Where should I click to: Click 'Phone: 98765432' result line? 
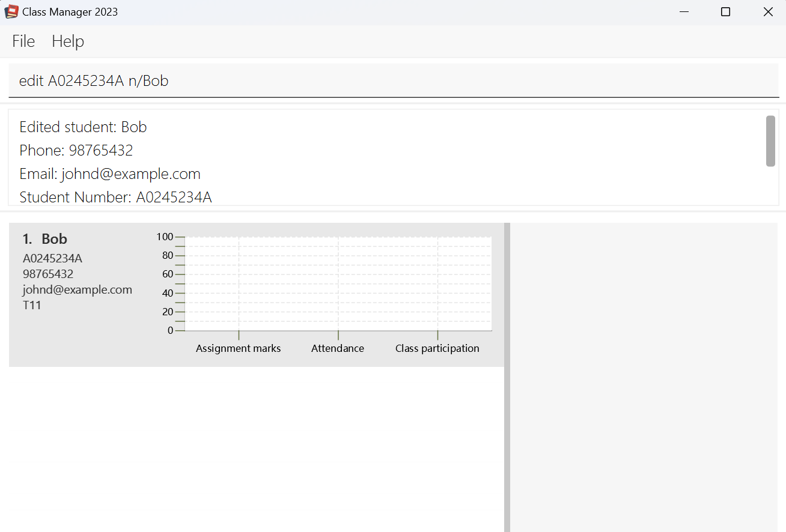point(76,151)
